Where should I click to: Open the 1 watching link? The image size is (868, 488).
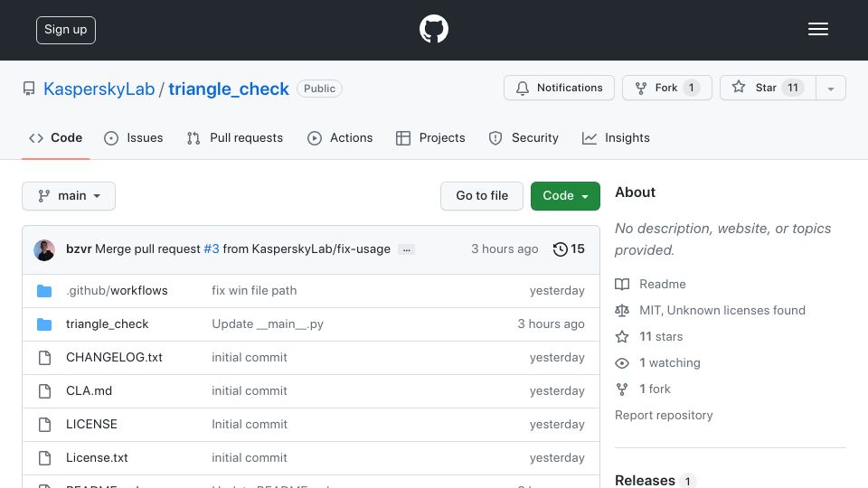click(670, 363)
